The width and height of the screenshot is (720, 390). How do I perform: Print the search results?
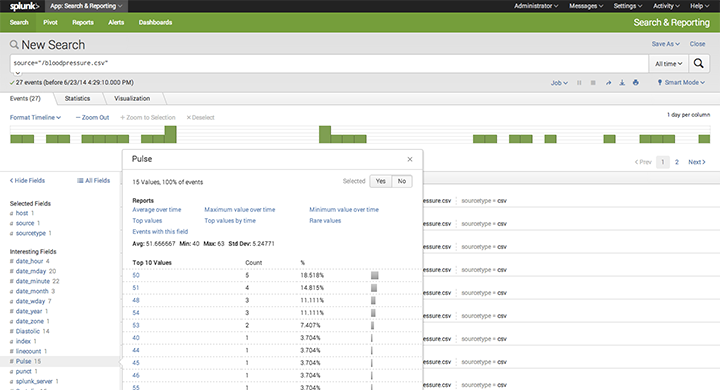(636, 83)
